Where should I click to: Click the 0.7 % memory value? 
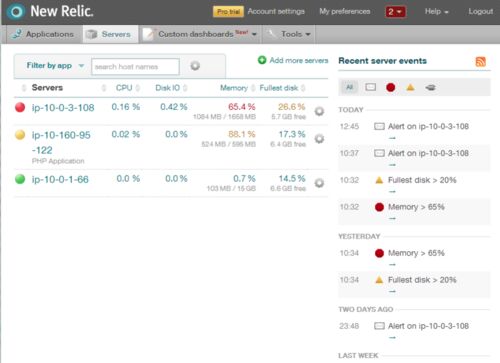pyautogui.click(x=244, y=179)
